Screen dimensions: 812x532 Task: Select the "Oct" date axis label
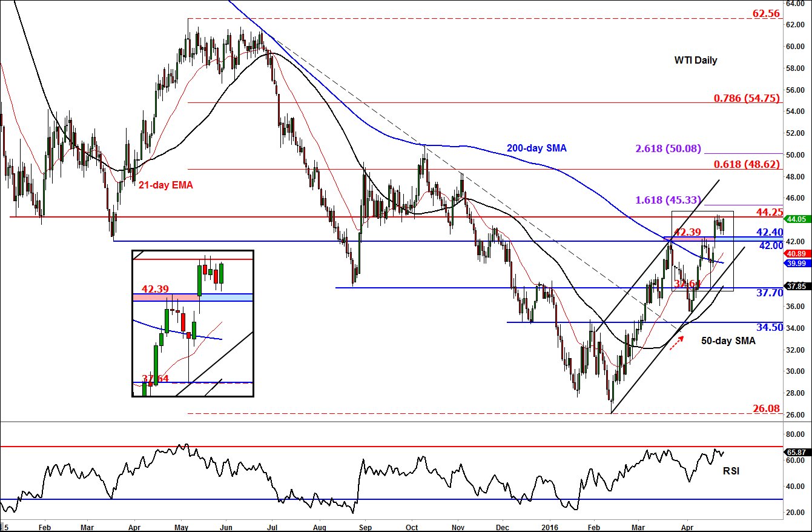click(412, 527)
